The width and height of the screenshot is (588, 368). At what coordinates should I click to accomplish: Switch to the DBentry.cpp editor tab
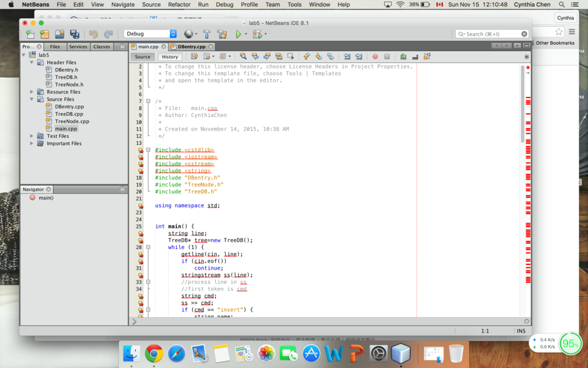coord(191,47)
